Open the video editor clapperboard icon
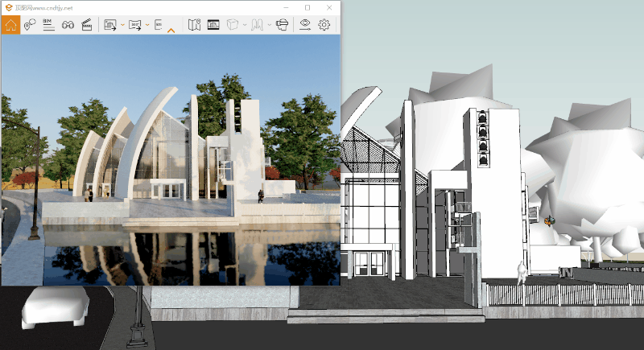Image resolution: width=644 pixels, height=350 pixels. tap(87, 25)
